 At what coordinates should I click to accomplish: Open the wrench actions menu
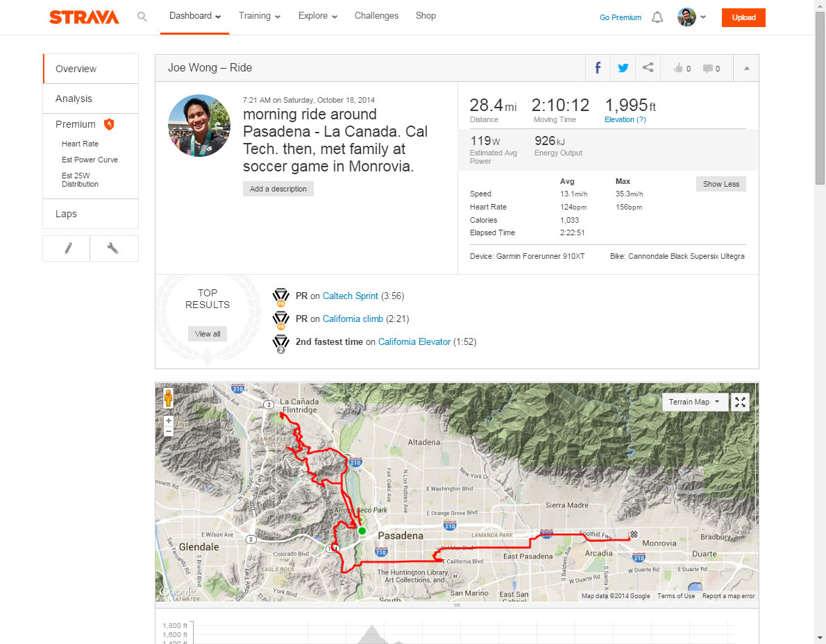click(x=113, y=248)
